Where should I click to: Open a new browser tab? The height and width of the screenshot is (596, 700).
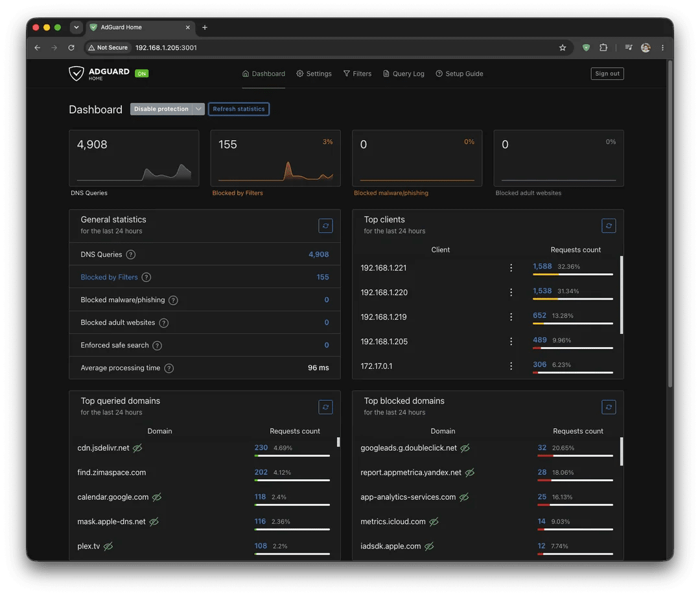[204, 27]
